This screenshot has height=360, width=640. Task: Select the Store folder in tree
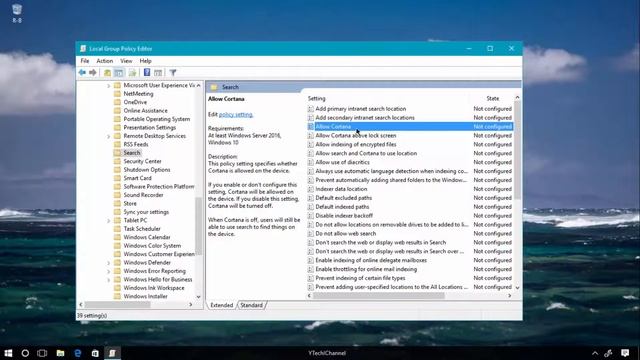[x=130, y=203]
